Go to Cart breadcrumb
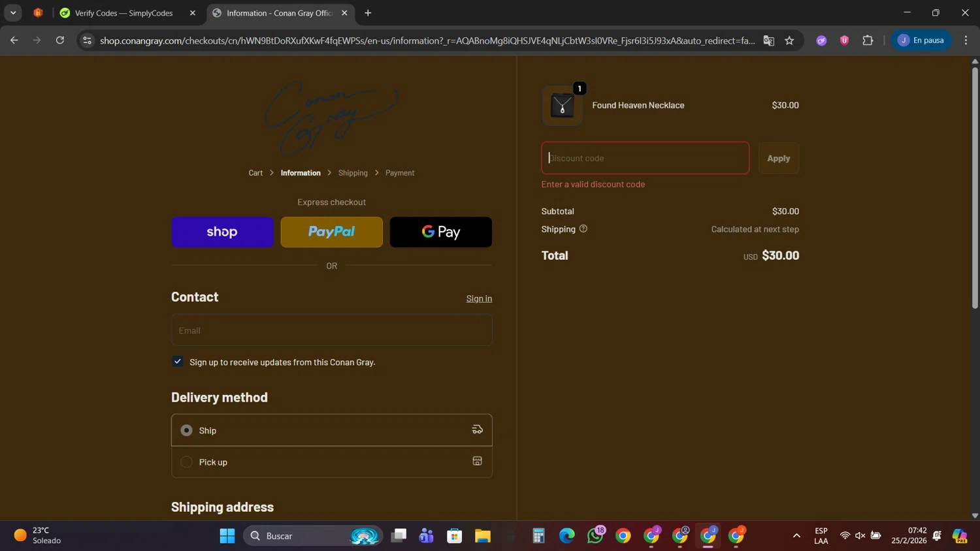The height and width of the screenshot is (551, 980). click(255, 173)
